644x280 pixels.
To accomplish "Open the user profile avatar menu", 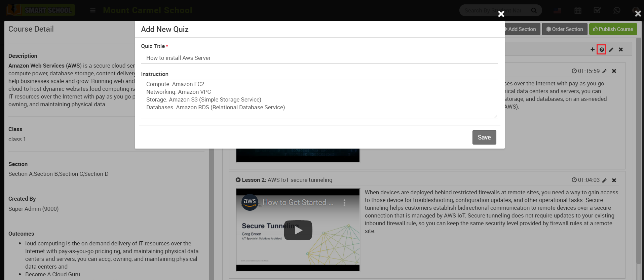I will 635,10.
